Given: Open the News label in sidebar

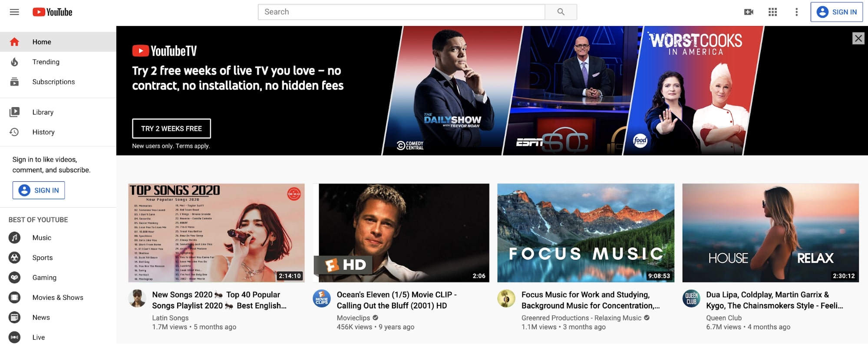Looking at the screenshot, I should [41, 318].
